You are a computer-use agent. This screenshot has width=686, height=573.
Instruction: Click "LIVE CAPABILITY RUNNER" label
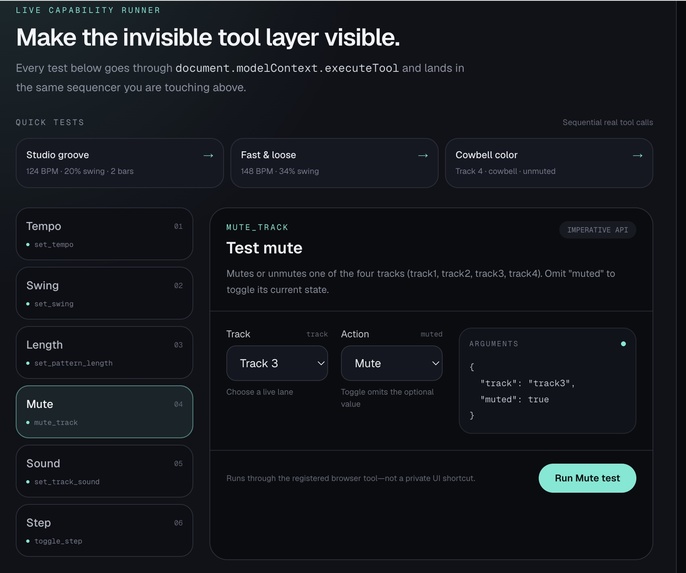tap(88, 10)
